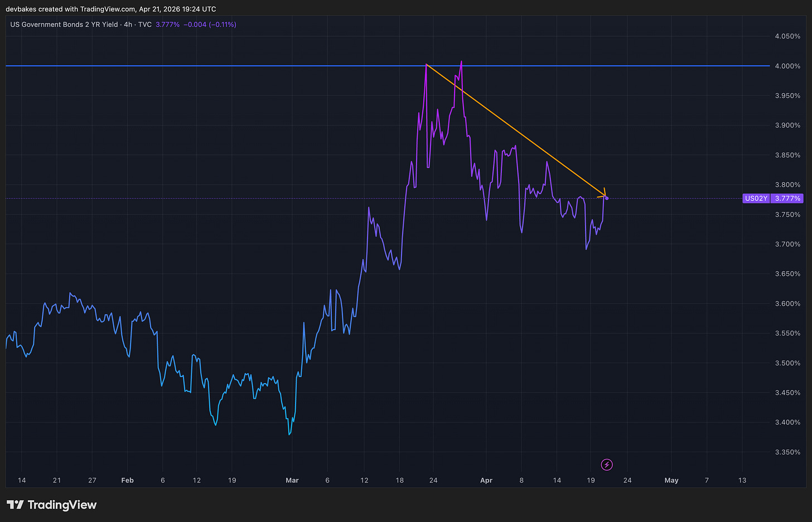This screenshot has height=522, width=812.
Task: Click the TradingView logo at bottom left
Action: pyautogui.click(x=51, y=505)
